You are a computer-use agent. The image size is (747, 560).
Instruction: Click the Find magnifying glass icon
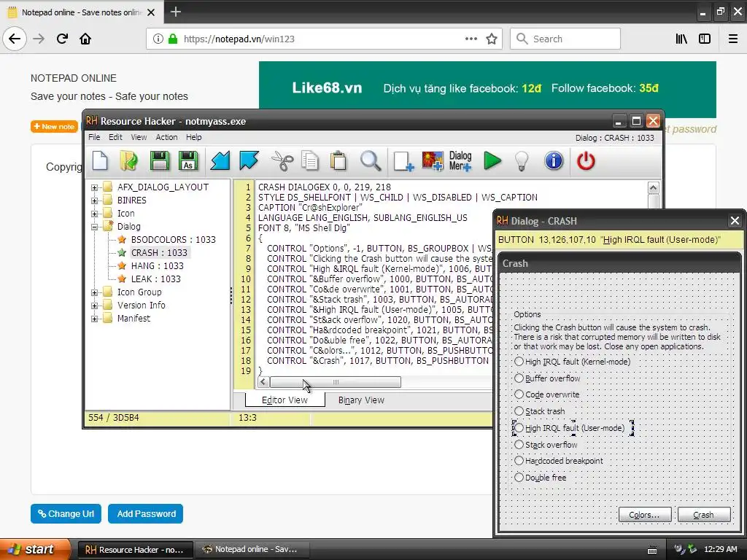point(370,161)
